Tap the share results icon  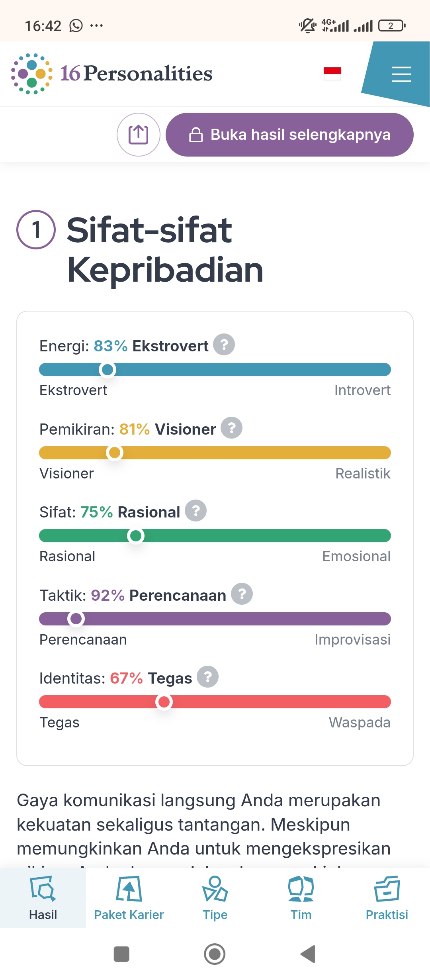coord(138,135)
